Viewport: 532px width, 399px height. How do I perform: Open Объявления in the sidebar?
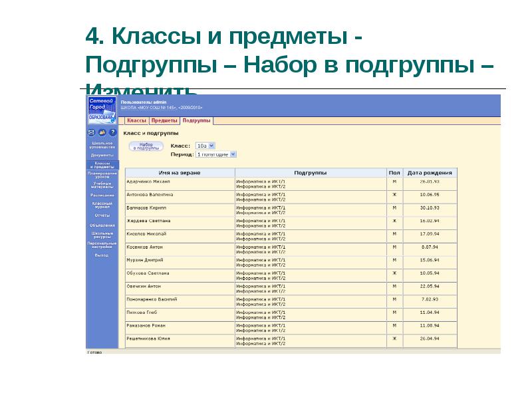(x=102, y=225)
